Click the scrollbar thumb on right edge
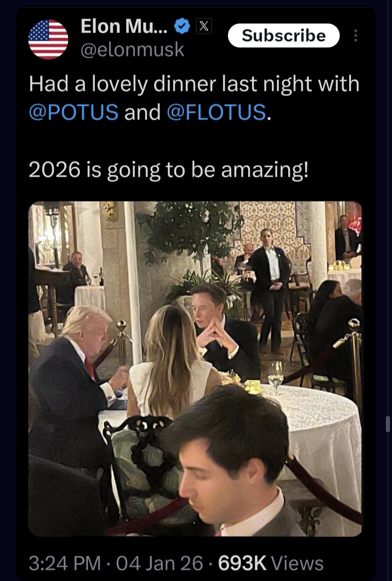The height and width of the screenshot is (581, 392). tap(388, 424)
